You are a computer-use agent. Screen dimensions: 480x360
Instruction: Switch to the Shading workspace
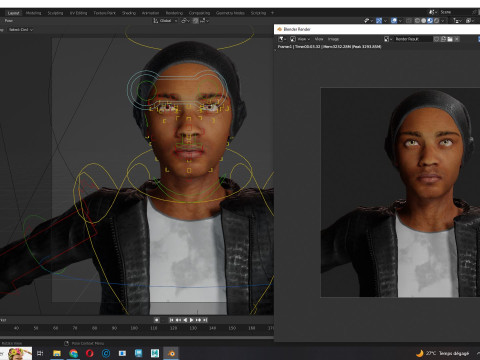click(x=129, y=13)
